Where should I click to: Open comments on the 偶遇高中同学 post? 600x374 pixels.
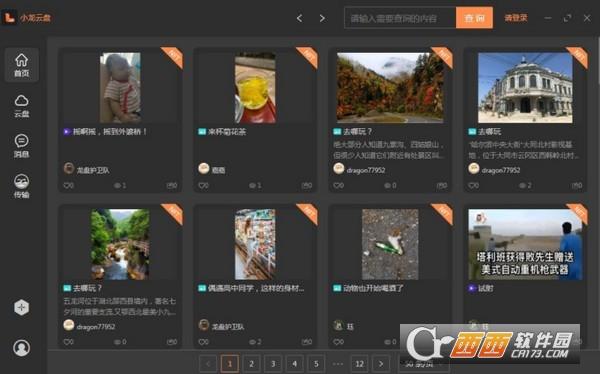point(307,342)
